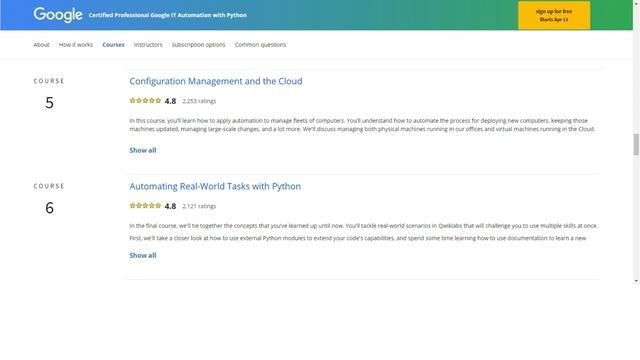
Task: Go to subscription options tab
Action: (x=198, y=45)
